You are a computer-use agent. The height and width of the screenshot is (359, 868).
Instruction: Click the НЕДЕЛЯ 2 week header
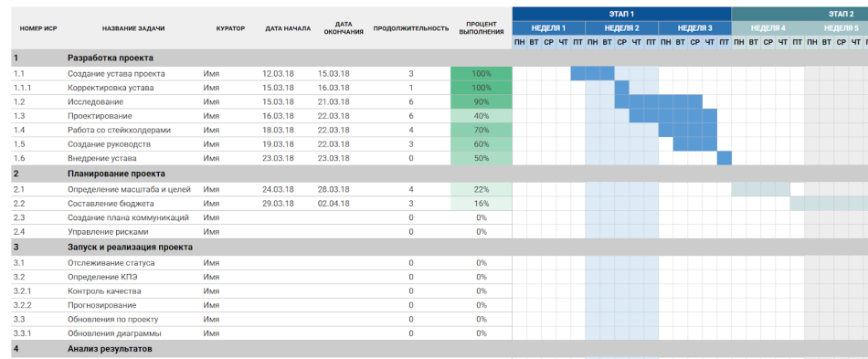point(621,28)
